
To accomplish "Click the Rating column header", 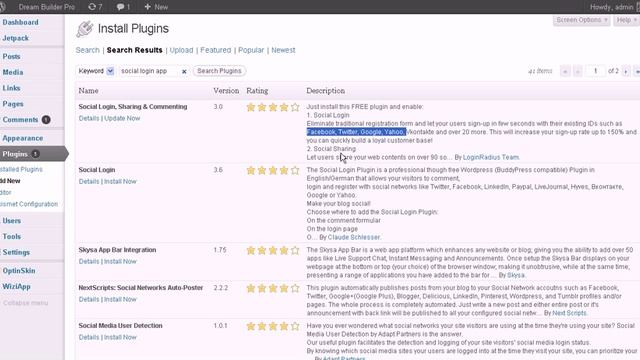I will (x=257, y=91).
